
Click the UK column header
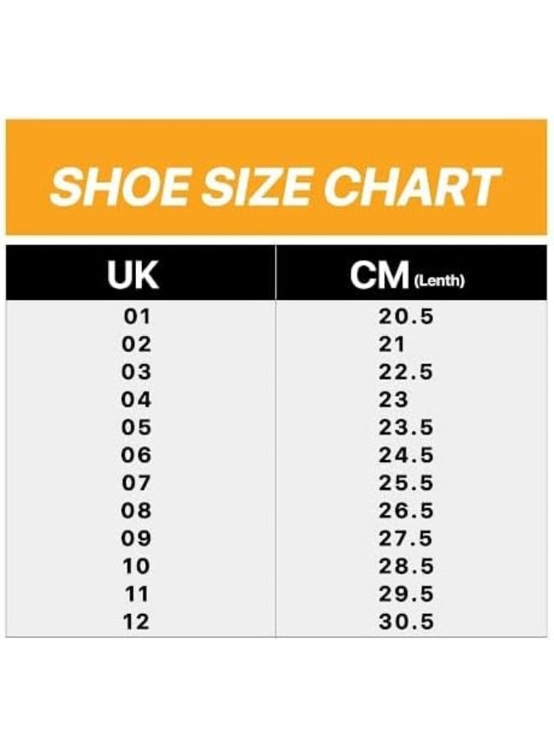tap(134, 274)
